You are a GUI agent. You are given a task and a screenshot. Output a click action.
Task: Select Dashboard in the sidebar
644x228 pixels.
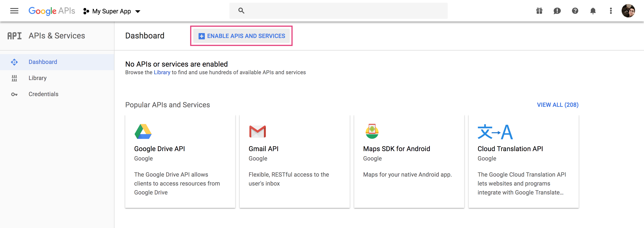click(57, 62)
